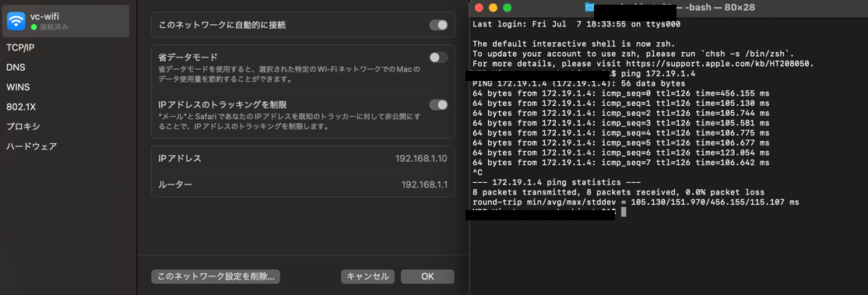Click the icmp_seq=6 time=123.054 ms line
Image resolution: width=868 pixels, height=295 pixels.
[621, 153]
